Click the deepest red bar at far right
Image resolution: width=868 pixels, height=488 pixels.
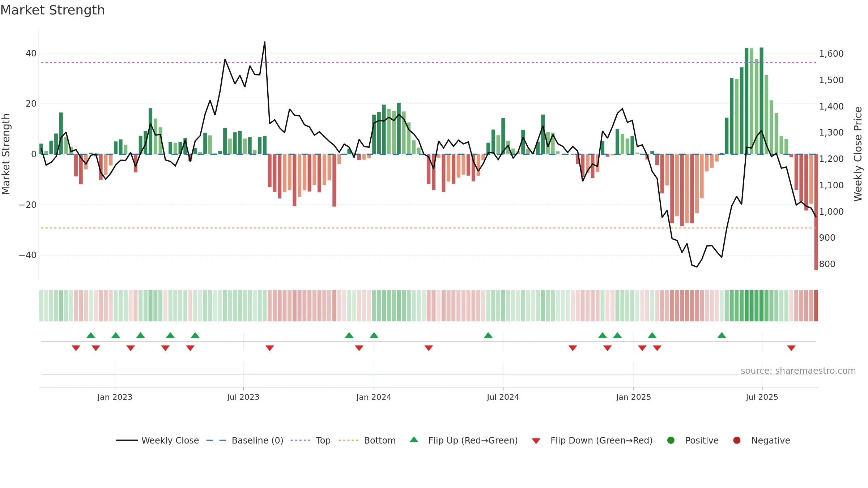[816, 212]
